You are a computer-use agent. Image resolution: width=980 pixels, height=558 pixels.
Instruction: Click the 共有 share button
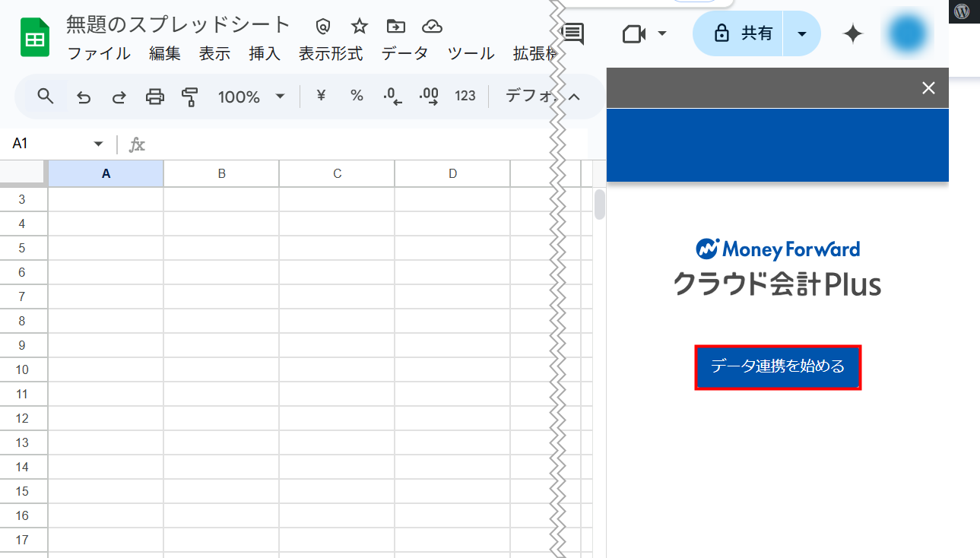(737, 33)
